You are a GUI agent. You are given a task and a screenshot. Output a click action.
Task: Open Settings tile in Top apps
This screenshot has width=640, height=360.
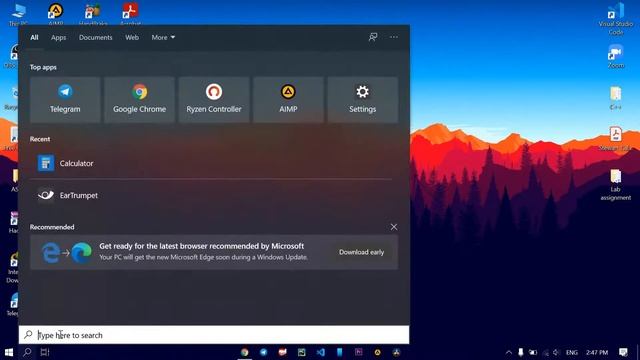coord(362,100)
